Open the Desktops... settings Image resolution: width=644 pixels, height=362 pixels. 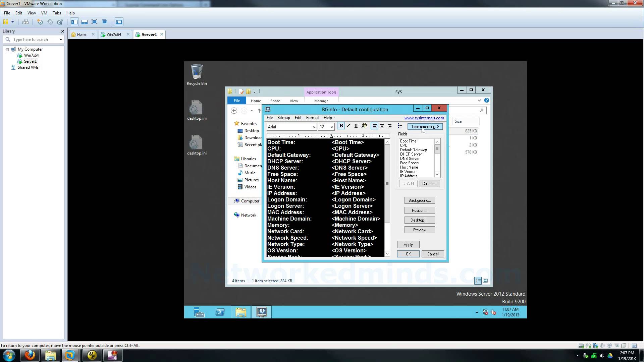pyautogui.click(x=420, y=220)
